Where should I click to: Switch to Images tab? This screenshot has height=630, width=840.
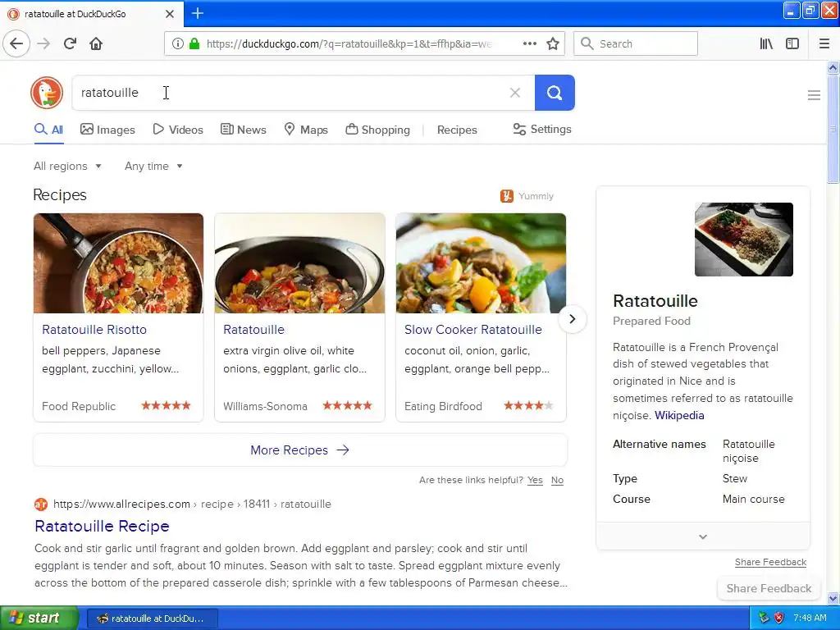[x=107, y=130]
